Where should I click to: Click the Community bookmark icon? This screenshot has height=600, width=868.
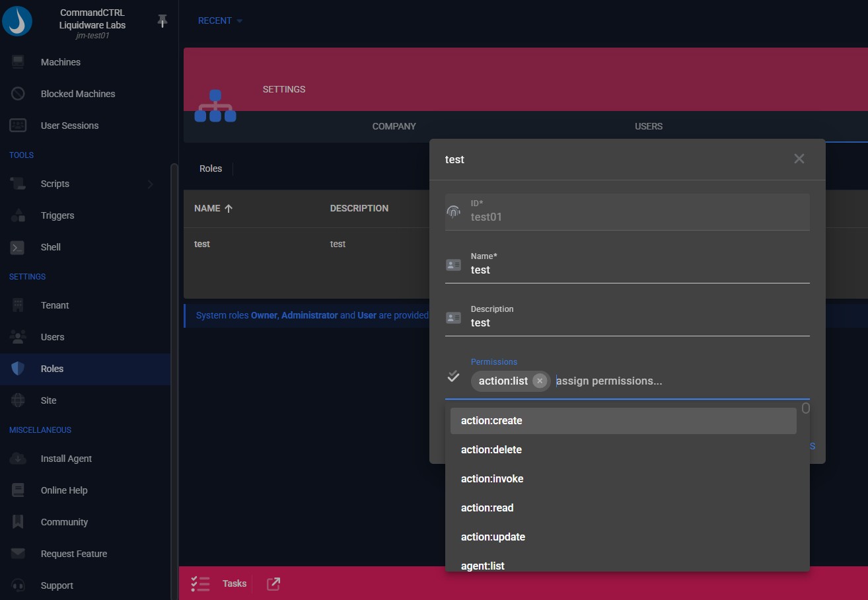tap(18, 522)
